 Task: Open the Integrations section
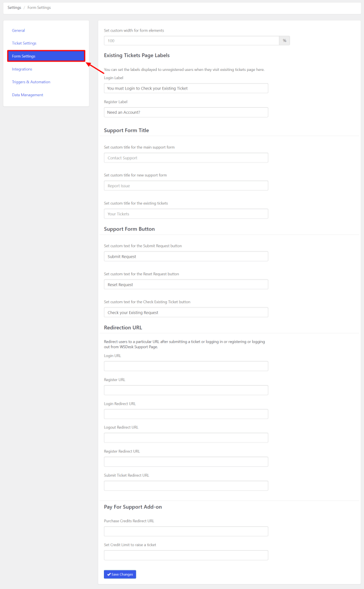[x=22, y=69]
